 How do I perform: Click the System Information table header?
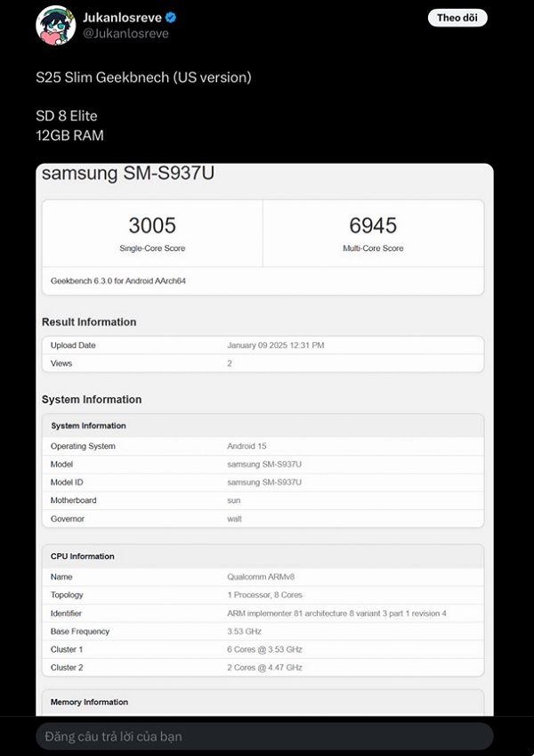89,426
